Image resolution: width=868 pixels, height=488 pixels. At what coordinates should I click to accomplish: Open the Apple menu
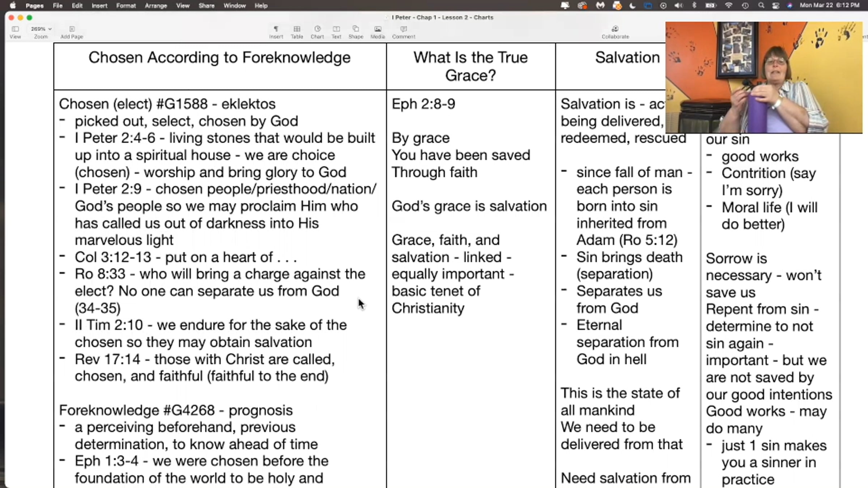pos(13,5)
